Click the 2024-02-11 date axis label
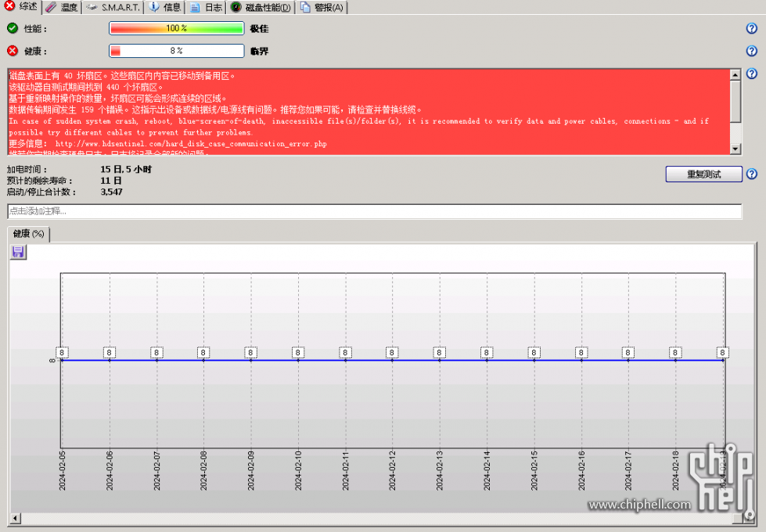Image resolution: width=766 pixels, height=532 pixels. [x=345, y=470]
